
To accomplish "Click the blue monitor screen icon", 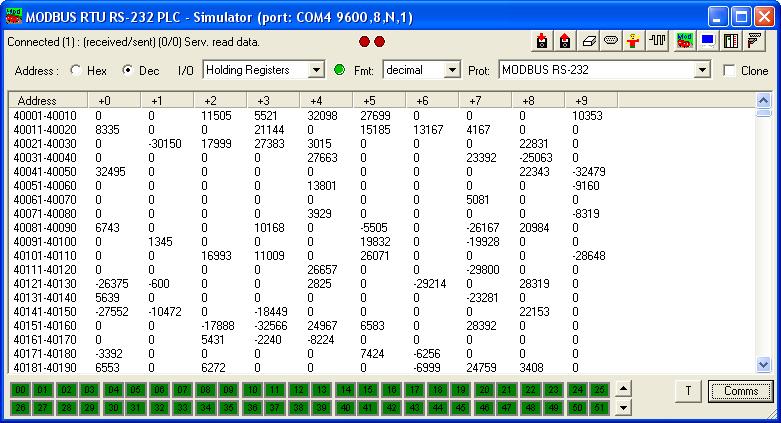I will (708, 41).
